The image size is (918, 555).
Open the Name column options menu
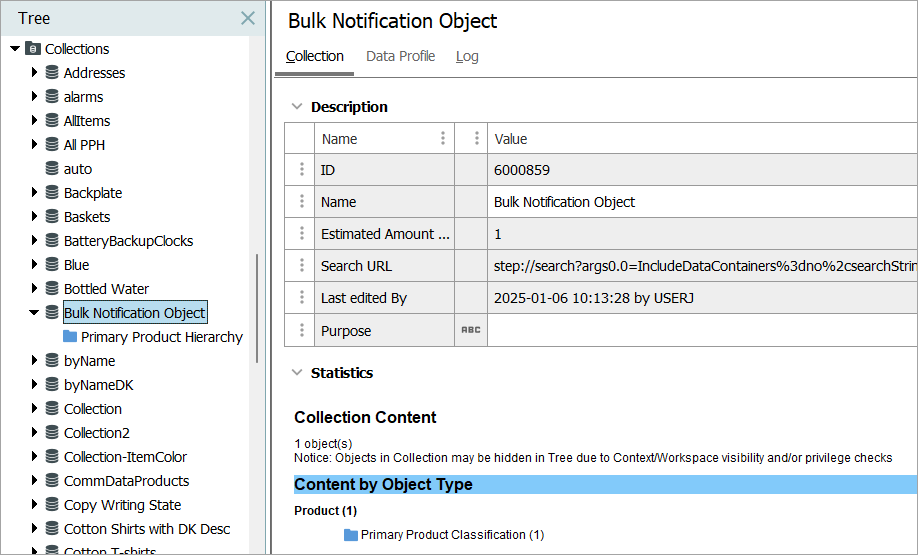tap(443, 139)
